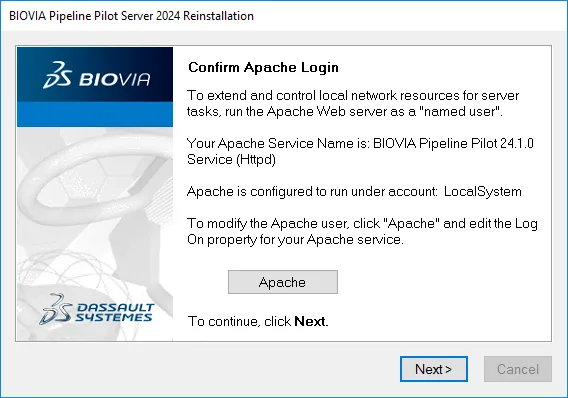Viewport: 568px width, 398px height.
Task: Click the BIOVIA logo in banner
Action: click(96, 75)
